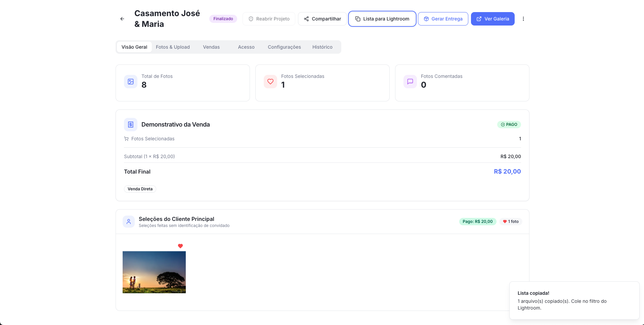Open the three-dot more options menu
This screenshot has width=644, height=325.
tap(523, 19)
